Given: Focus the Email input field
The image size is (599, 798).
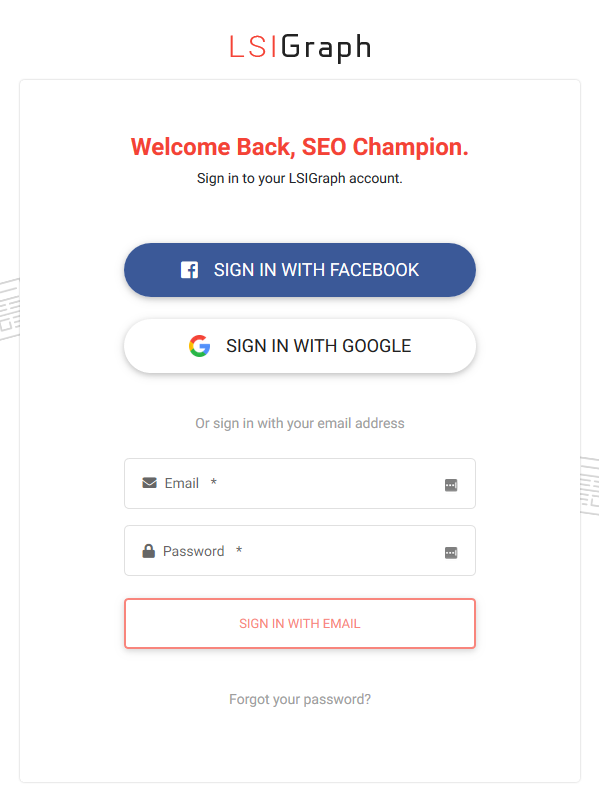Looking at the screenshot, I should tap(300, 483).
